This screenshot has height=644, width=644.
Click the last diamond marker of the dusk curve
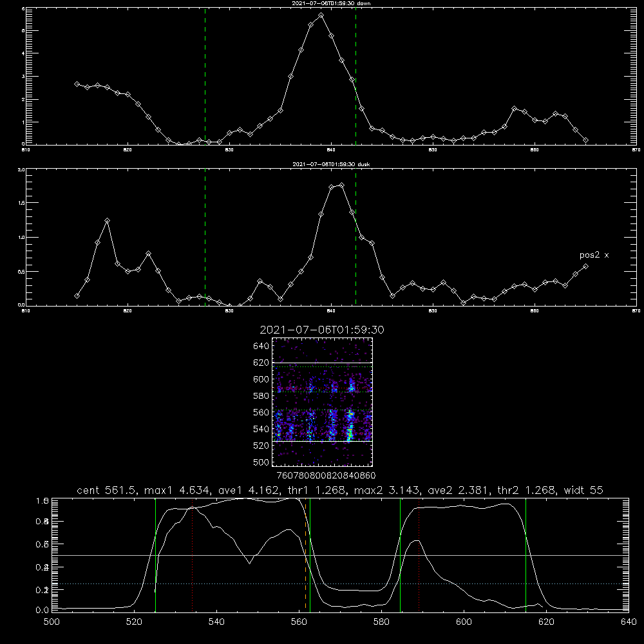click(x=585, y=267)
